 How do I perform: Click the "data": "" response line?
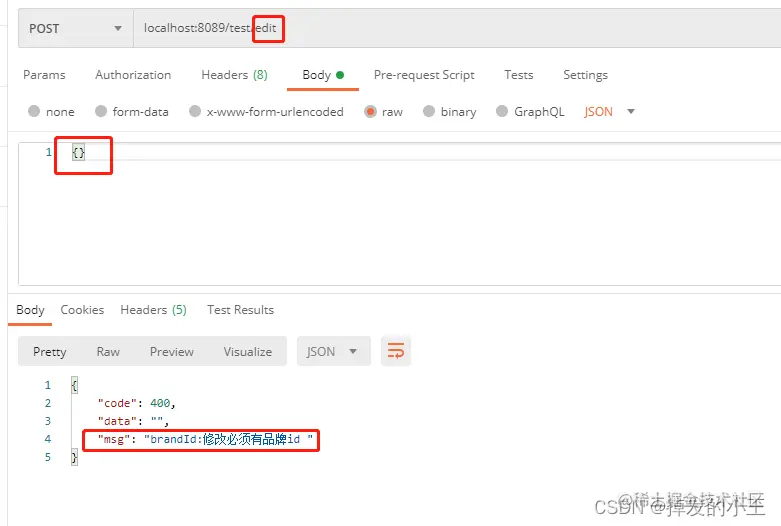point(133,421)
